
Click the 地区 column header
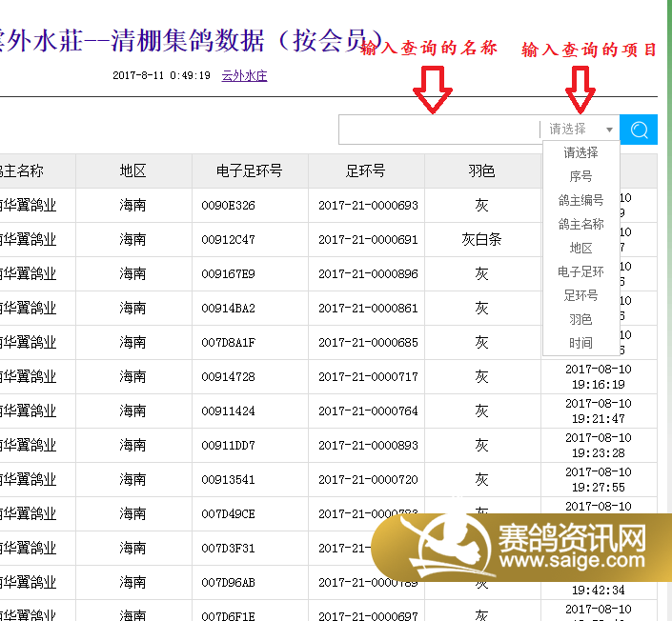tap(132, 171)
